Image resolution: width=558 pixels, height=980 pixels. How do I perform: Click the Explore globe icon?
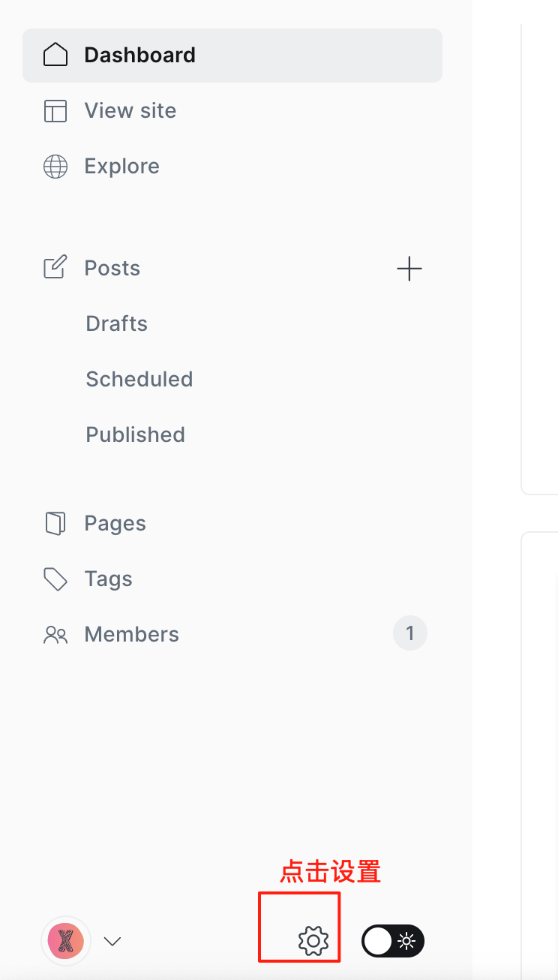[55, 166]
